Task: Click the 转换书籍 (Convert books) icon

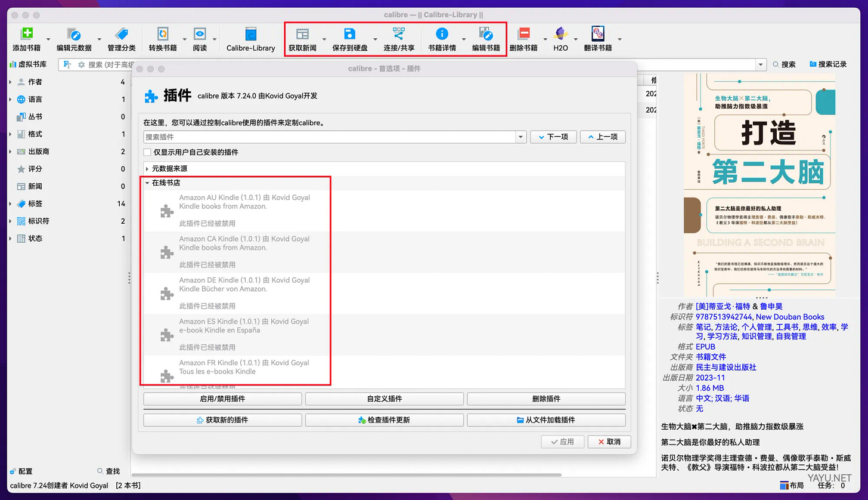Action: 163,34
